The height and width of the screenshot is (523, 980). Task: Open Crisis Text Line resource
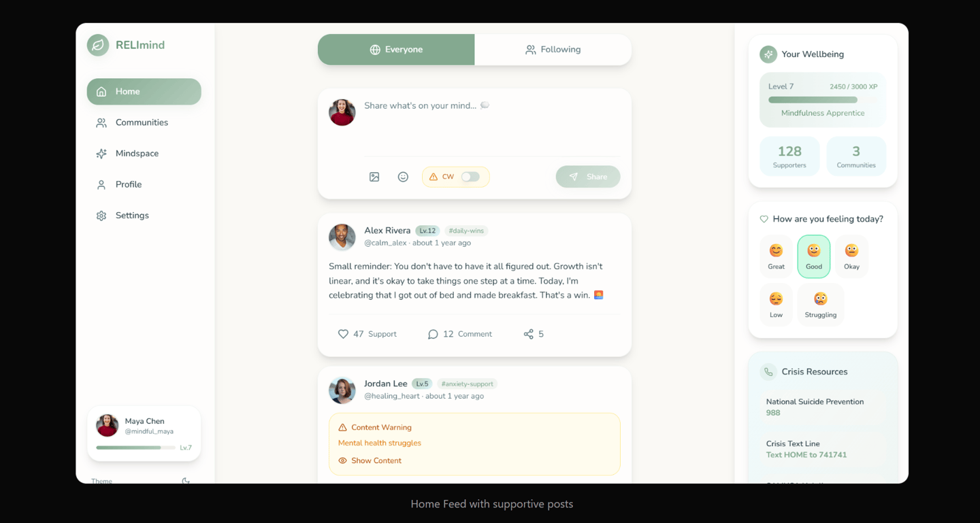823,450
